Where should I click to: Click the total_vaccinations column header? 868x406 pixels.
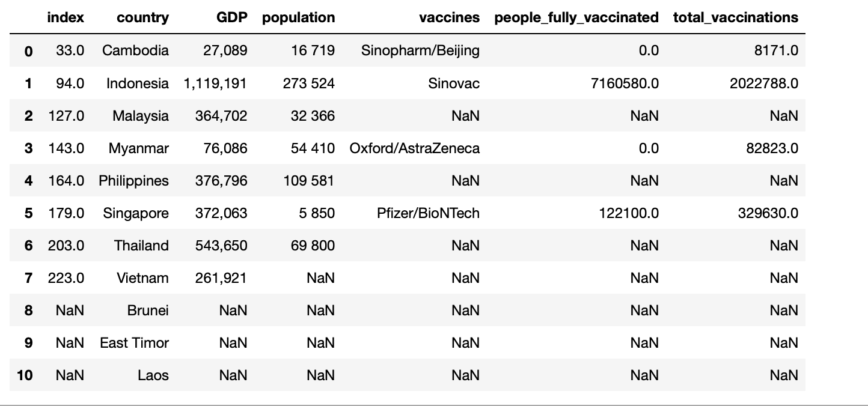pyautogui.click(x=736, y=18)
